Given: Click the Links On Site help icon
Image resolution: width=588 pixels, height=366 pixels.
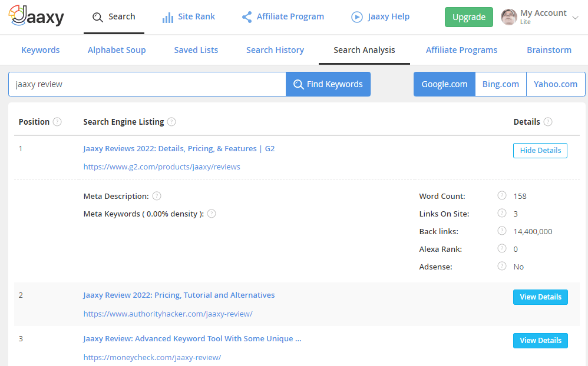Looking at the screenshot, I should 502,213.
